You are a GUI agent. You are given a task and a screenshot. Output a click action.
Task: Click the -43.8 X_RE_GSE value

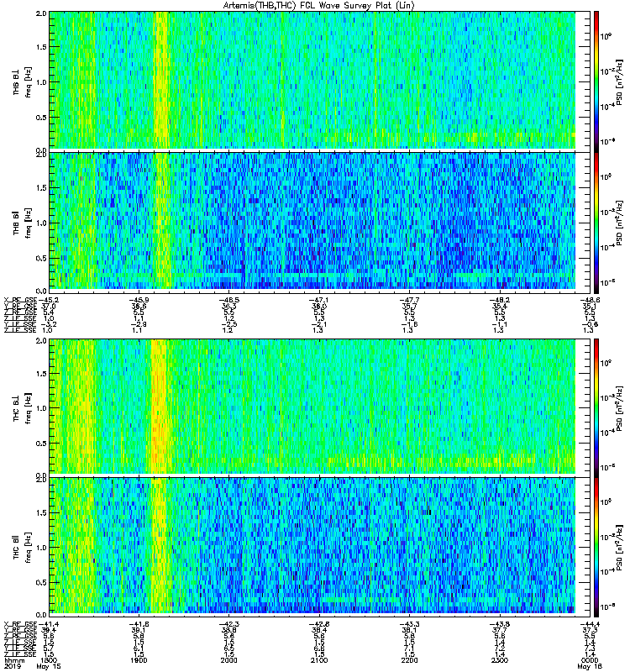pyautogui.click(x=499, y=624)
